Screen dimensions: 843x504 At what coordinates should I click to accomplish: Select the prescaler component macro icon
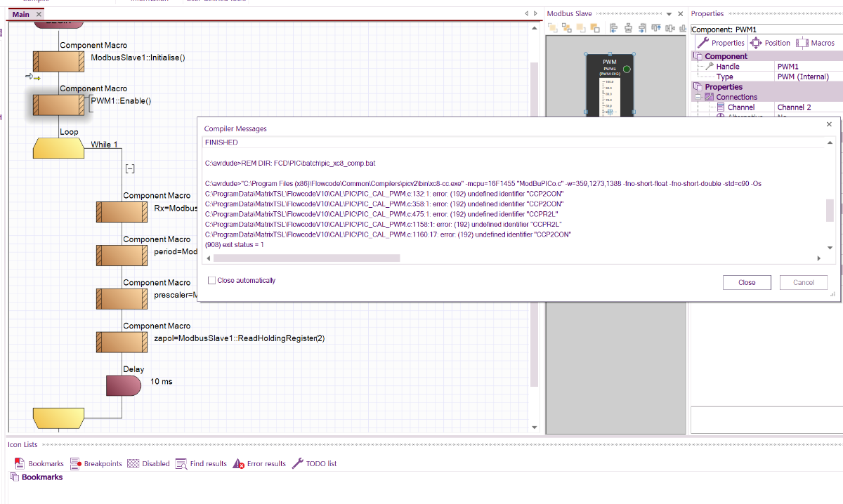click(122, 299)
